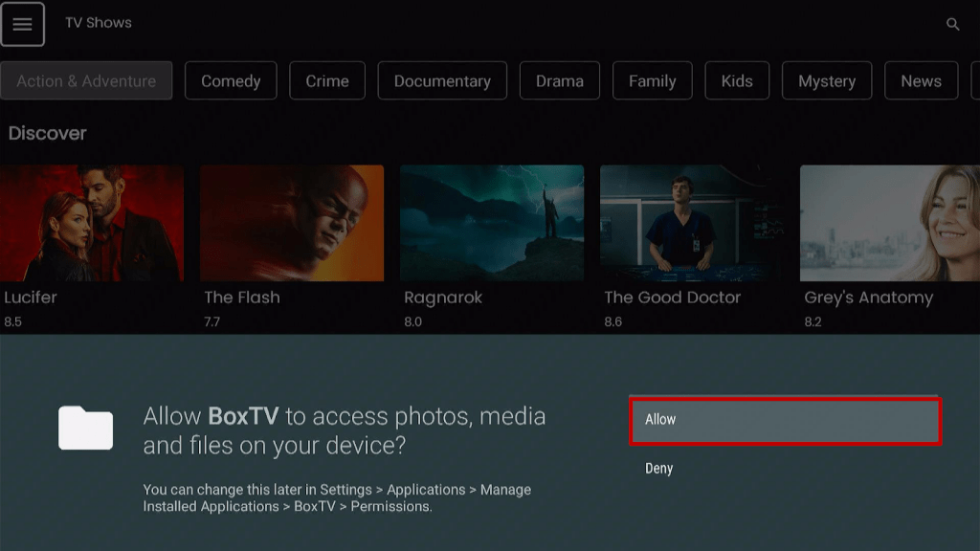Select the Action & Adventure genre tab
The image size is (980, 551).
point(86,80)
